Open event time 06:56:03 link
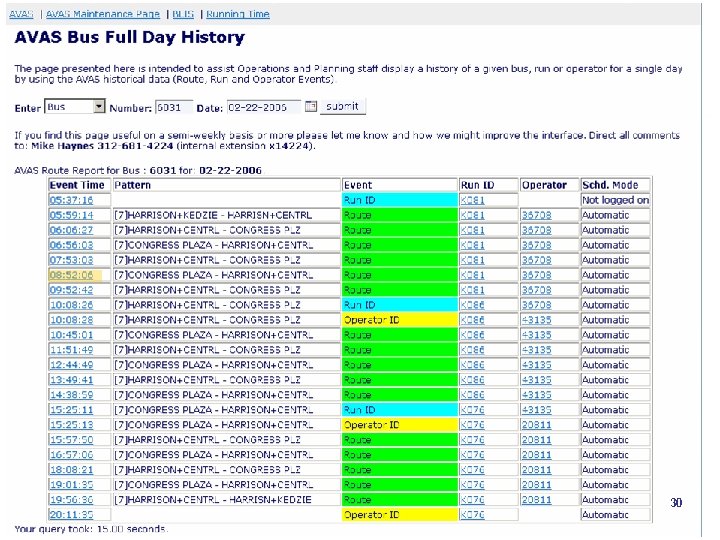This screenshot has width=720, height=540. click(x=71, y=245)
